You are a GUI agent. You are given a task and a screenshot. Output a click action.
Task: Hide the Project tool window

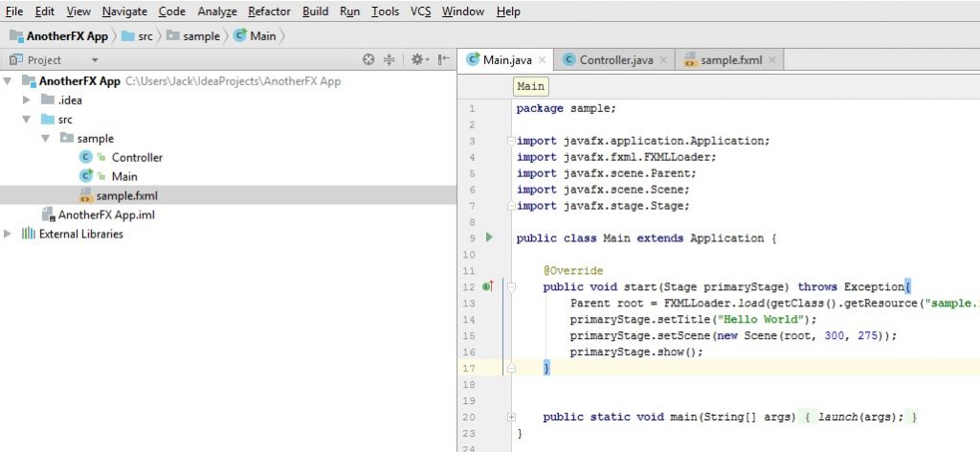pyautogui.click(x=443, y=59)
